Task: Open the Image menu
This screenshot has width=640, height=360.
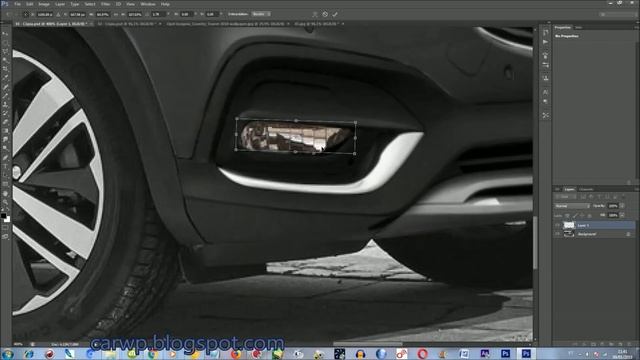Action: click(x=44, y=4)
